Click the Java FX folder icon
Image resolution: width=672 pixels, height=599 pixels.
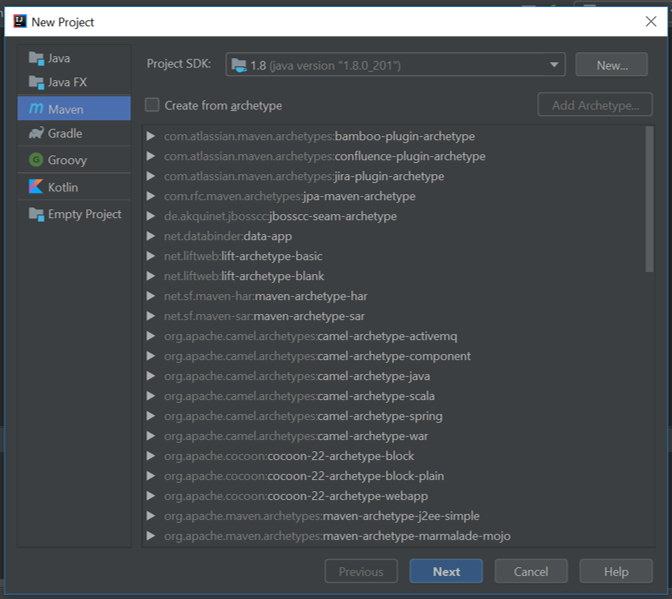tap(36, 82)
